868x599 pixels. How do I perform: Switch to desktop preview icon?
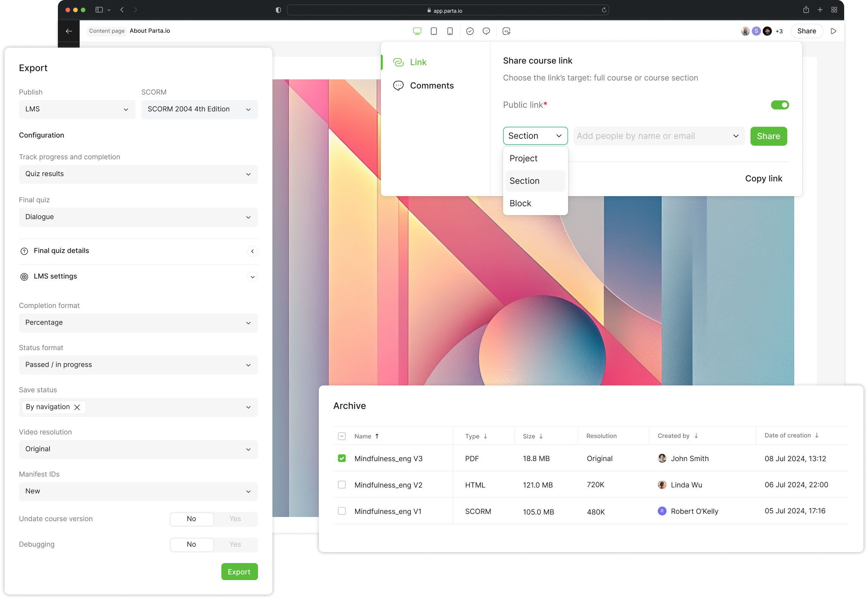point(417,31)
